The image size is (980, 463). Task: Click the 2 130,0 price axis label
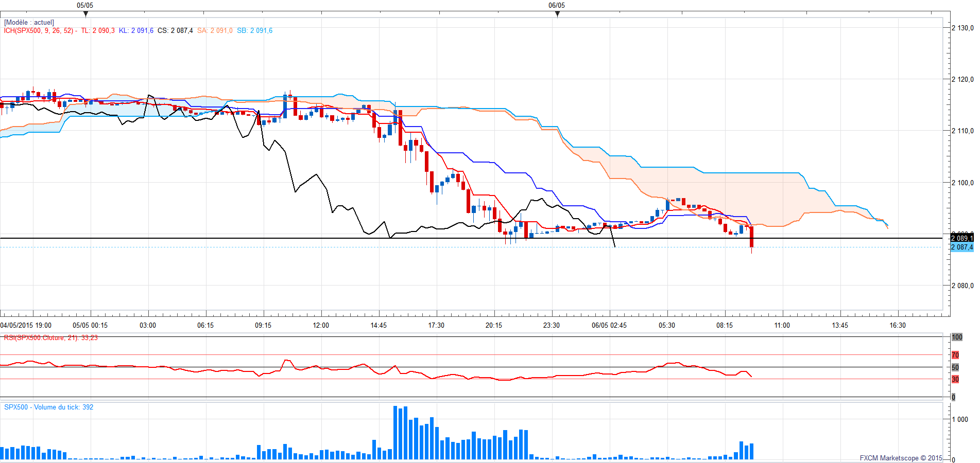tap(962, 28)
